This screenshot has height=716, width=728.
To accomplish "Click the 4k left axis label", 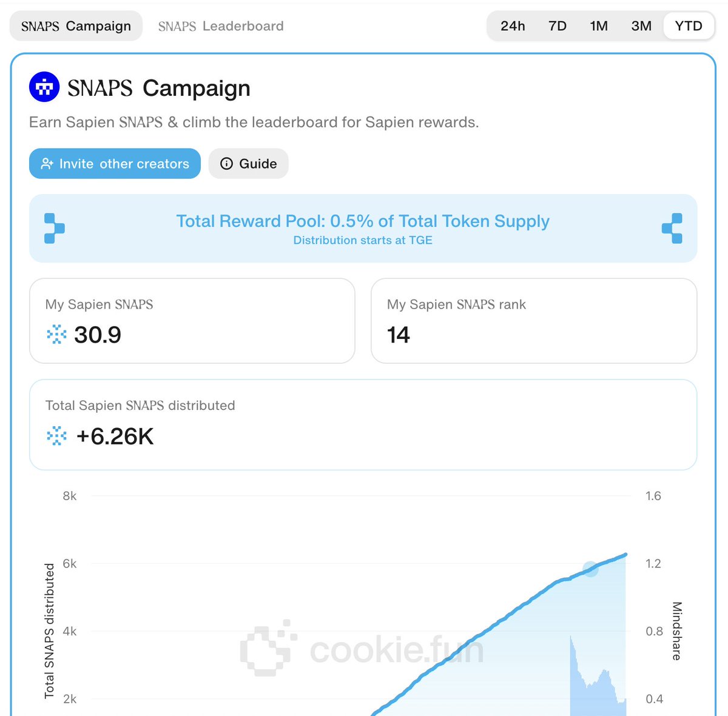I will (x=70, y=631).
